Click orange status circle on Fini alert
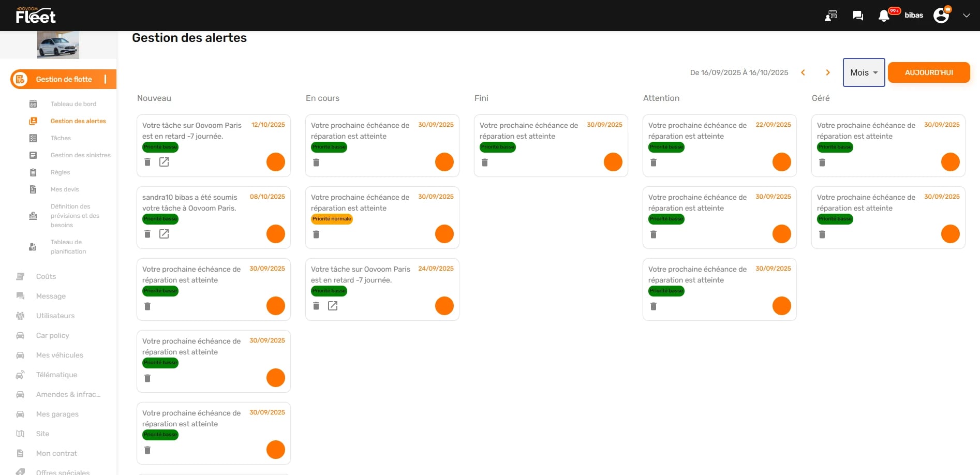 613,162
